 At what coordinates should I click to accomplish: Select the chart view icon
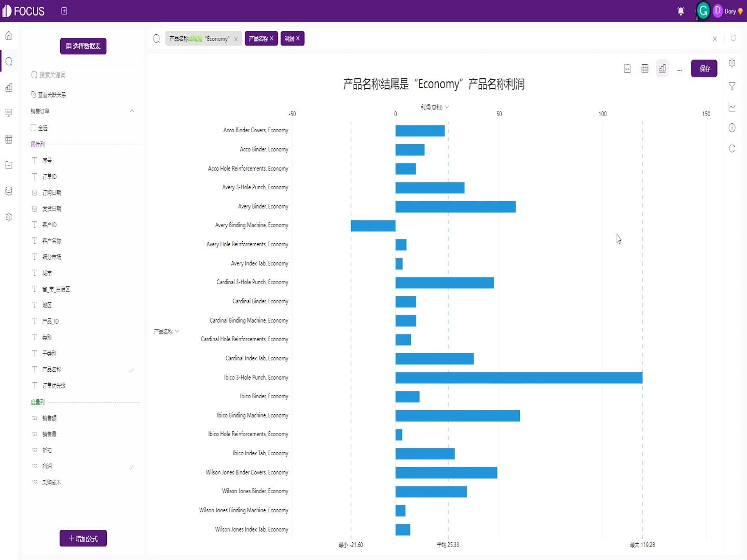coord(662,68)
